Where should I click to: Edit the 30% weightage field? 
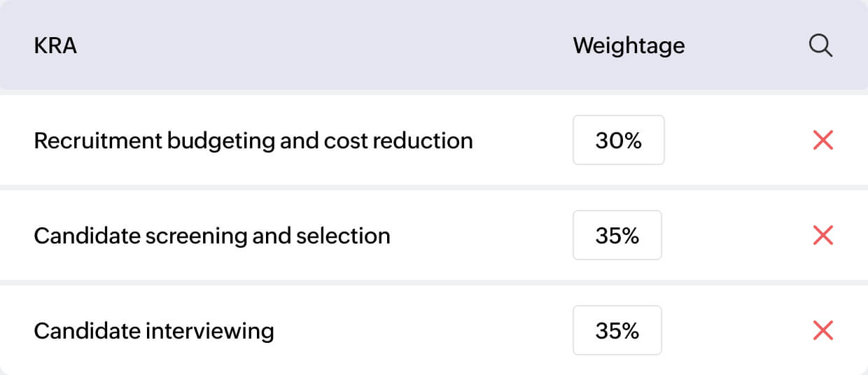pos(618,141)
